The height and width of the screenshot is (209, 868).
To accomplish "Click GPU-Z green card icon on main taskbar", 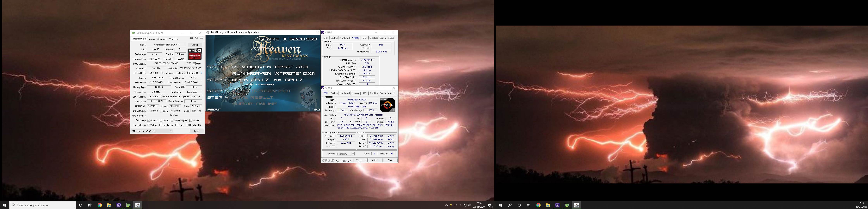I will click(x=128, y=205).
